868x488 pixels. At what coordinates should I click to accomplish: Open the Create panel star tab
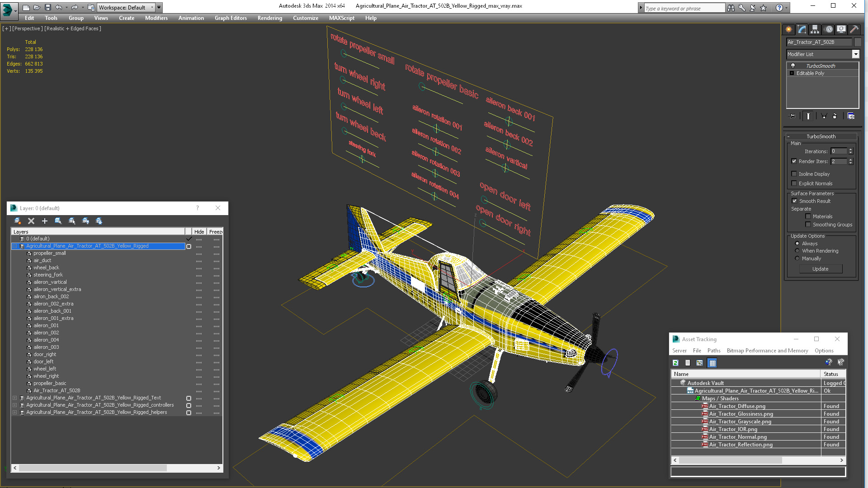[789, 29]
